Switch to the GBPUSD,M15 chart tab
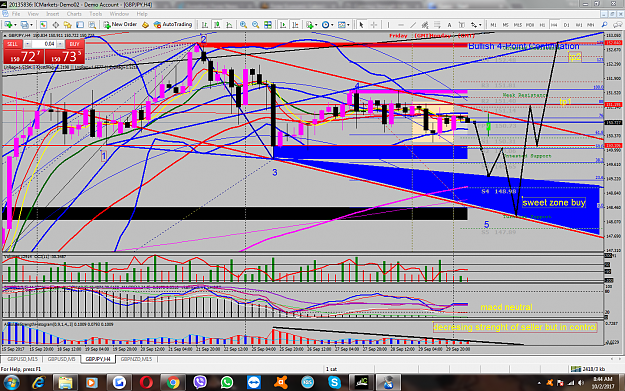This screenshot has height=391, width=625. pyautogui.click(x=22, y=359)
